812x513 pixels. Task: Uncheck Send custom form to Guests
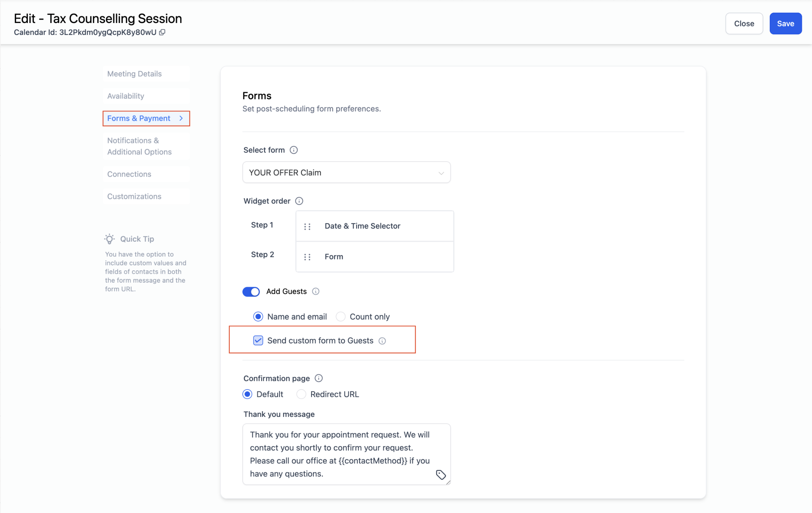pyautogui.click(x=258, y=340)
